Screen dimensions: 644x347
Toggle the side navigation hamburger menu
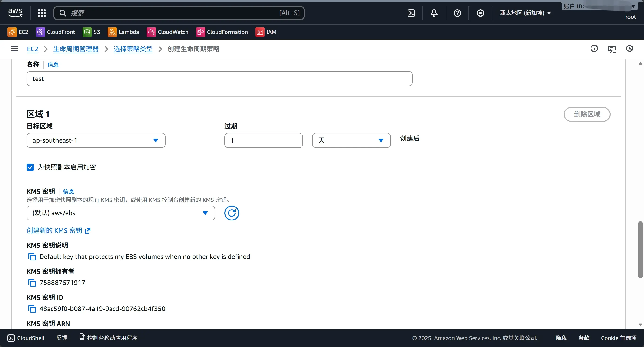[x=14, y=49]
